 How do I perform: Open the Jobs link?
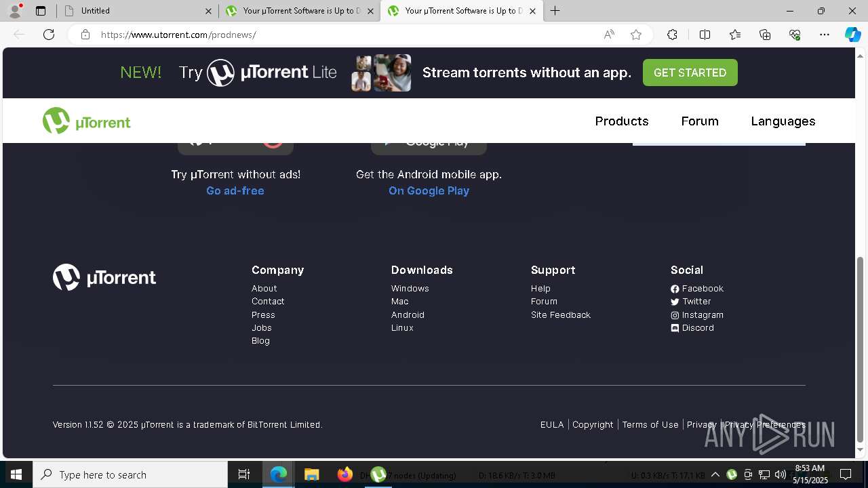(262, 328)
